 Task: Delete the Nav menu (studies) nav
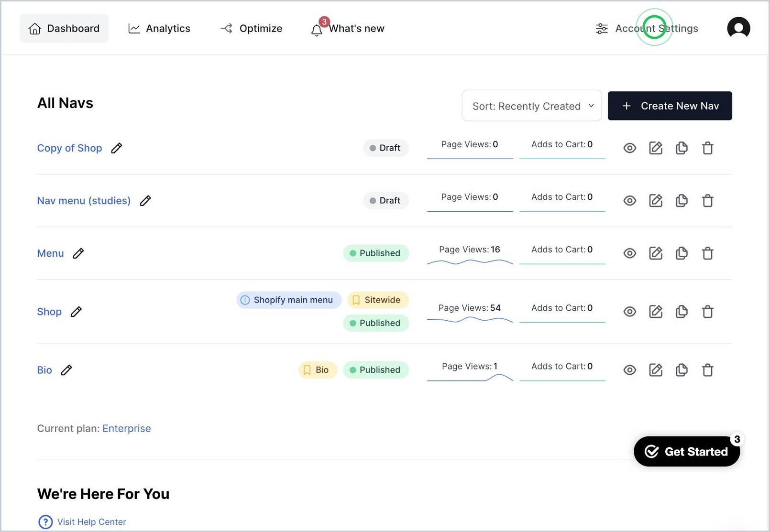[708, 201]
